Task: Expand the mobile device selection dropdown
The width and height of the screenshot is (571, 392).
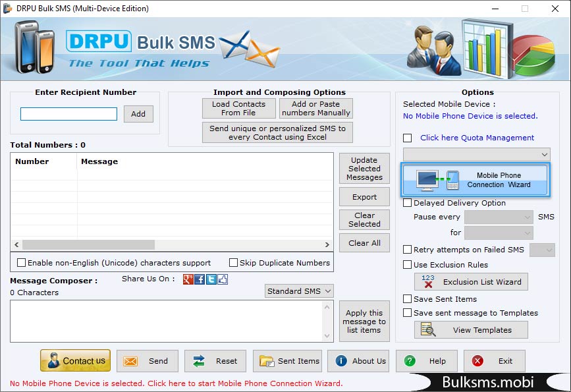Action: (477, 154)
